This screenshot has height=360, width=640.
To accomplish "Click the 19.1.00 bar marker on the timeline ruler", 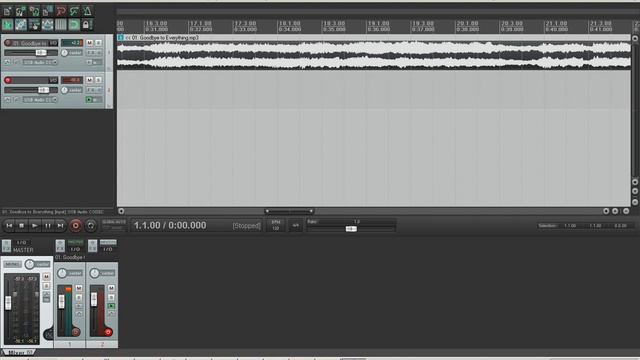I will click(378, 24).
